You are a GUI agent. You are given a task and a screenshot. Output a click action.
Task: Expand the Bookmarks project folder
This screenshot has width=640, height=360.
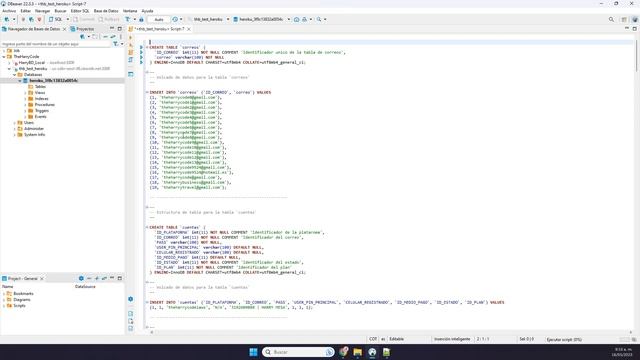pos(4,293)
